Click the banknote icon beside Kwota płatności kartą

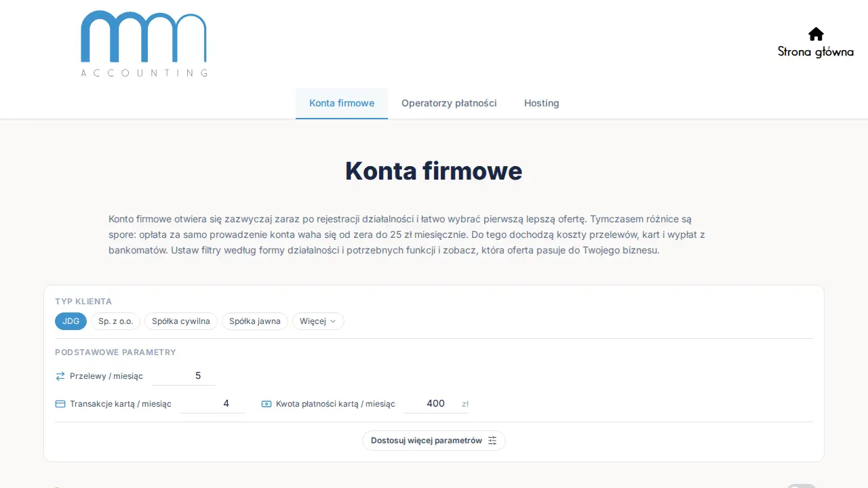267,404
